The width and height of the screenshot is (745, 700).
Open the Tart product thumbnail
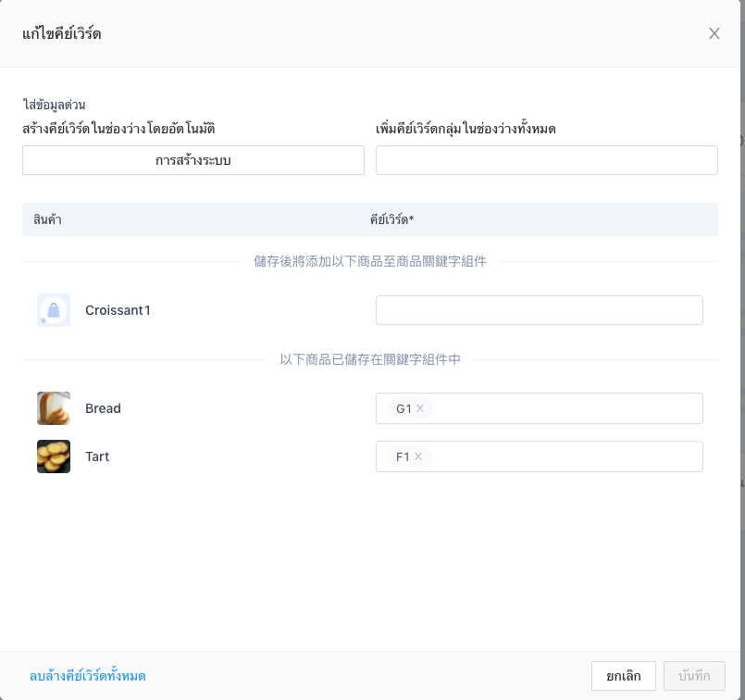pos(54,456)
